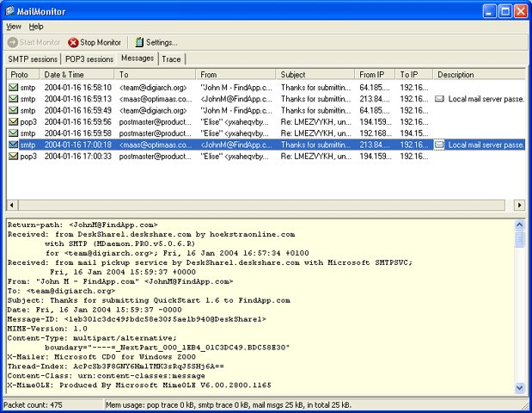Click envelope icon of 16:59:13 smtp row

coord(13,99)
